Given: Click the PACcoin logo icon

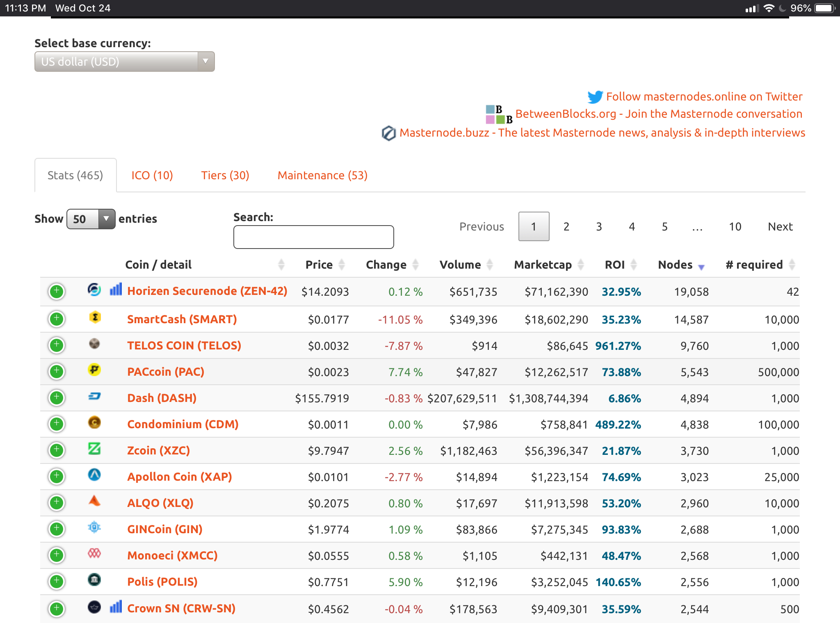Looking at the screenshot, I should [94, 370].
